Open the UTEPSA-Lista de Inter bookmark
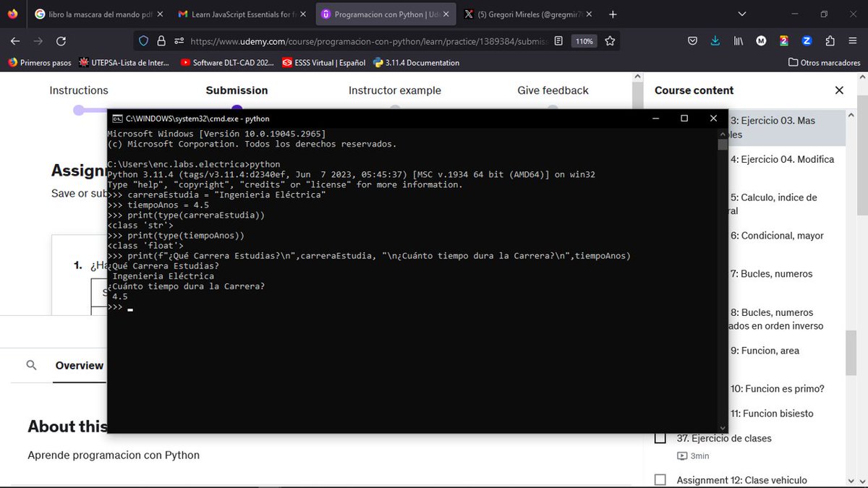 click(x=125, y=63)
